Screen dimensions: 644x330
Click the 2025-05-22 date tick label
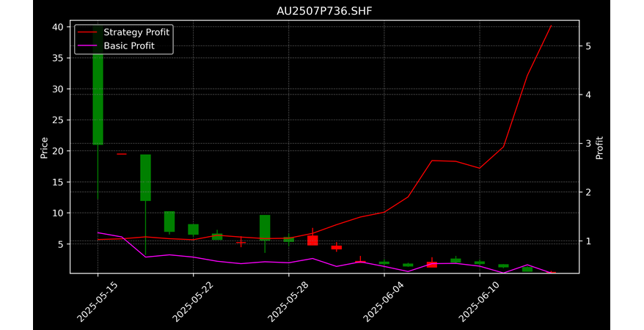(192, 302)
